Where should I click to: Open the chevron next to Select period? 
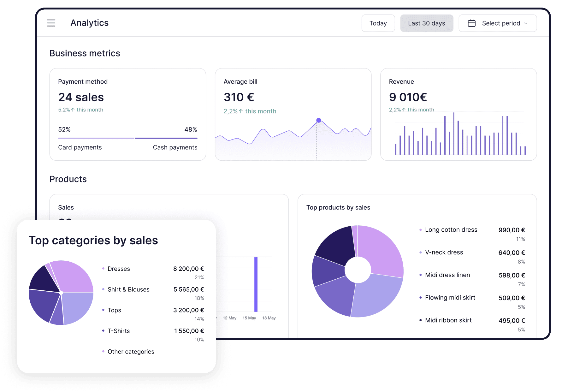(526, 23)
